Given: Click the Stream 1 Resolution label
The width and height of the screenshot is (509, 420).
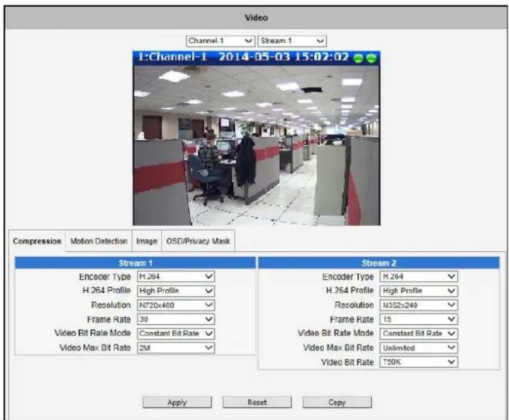Looking at the screenshot, I should (x=111, y=305).
